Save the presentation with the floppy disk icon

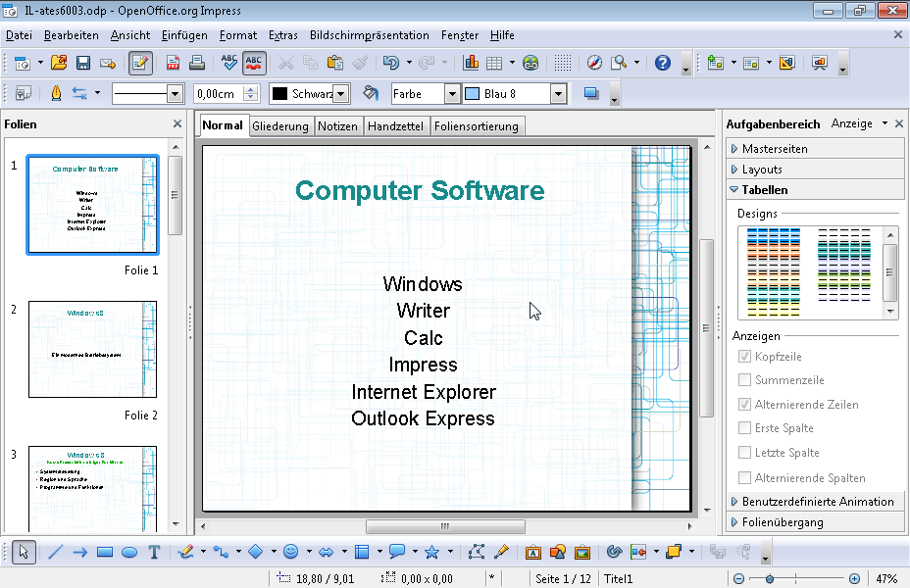coord(83,63)
